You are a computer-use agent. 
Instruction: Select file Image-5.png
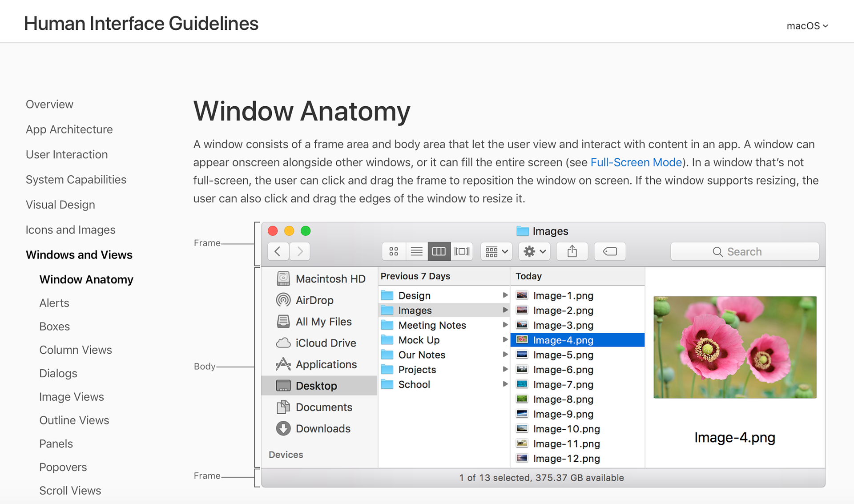point(577,355)
